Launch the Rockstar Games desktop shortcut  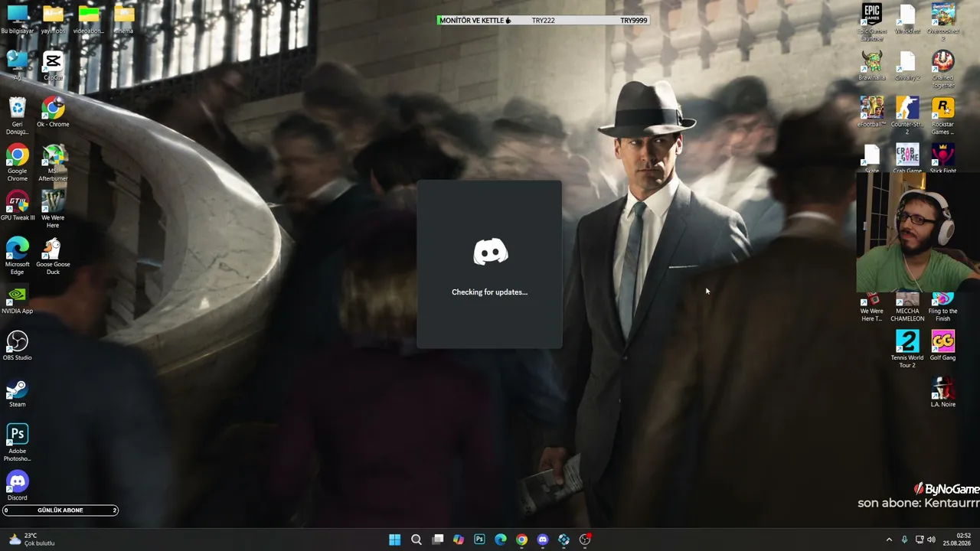click(x=942, y=116)
